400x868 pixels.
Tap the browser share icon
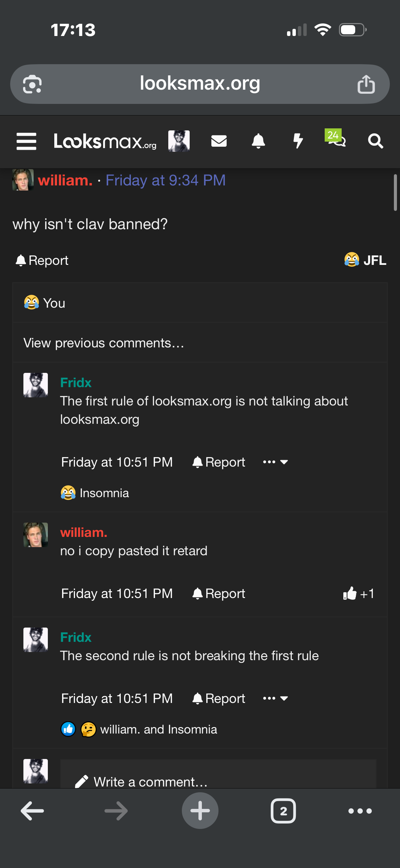(366, 84)
